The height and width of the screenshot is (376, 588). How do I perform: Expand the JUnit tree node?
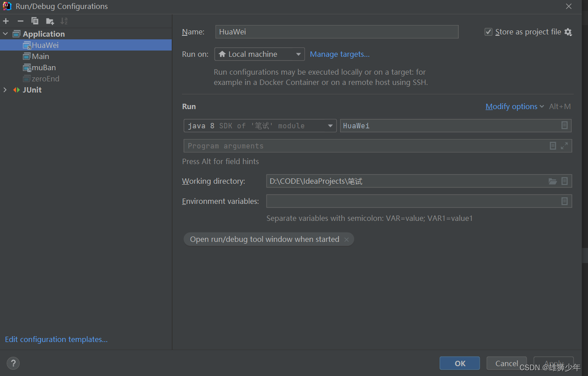(5, 90)
